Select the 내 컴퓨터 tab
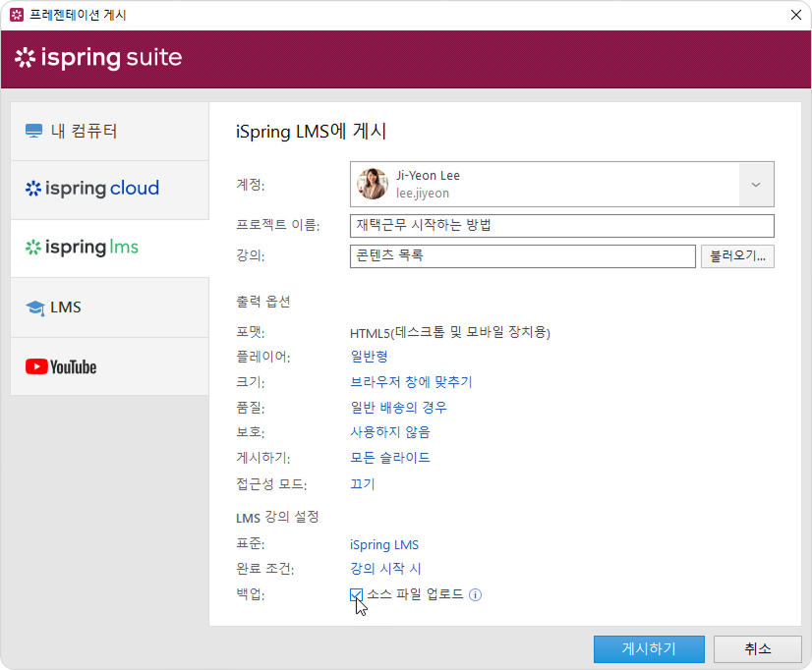This screenshot has width=812, height=670. tap(109, 131)
